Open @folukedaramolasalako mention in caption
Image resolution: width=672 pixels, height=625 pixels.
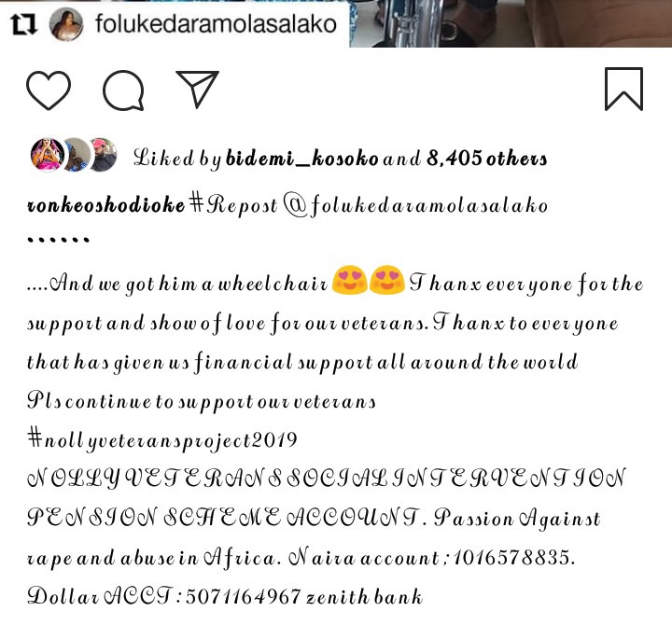click(x=415, y=205)
